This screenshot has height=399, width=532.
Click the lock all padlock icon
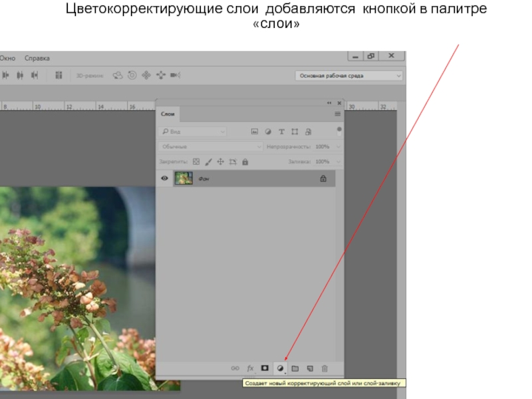[245, 162]
